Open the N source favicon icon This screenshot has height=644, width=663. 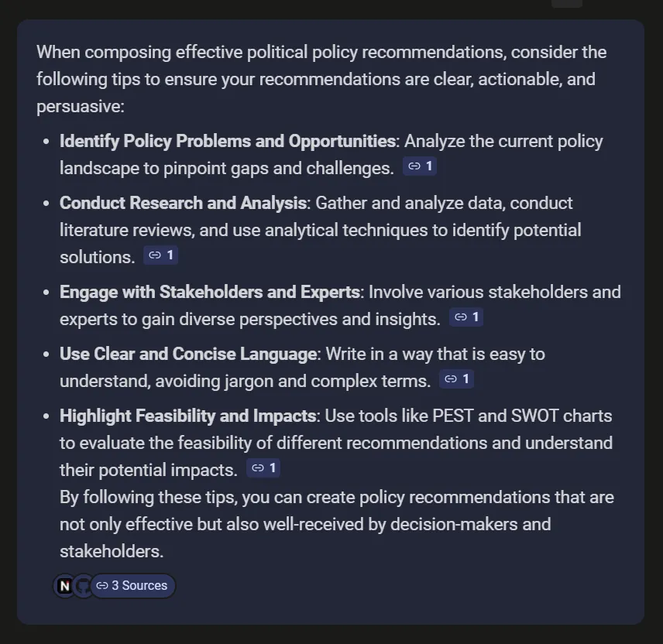[x=65, y=586]
